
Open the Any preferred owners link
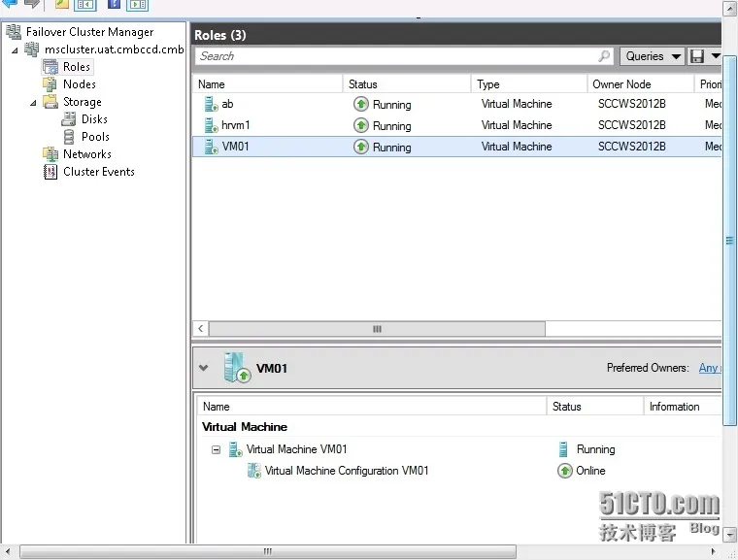pos(710,368)
